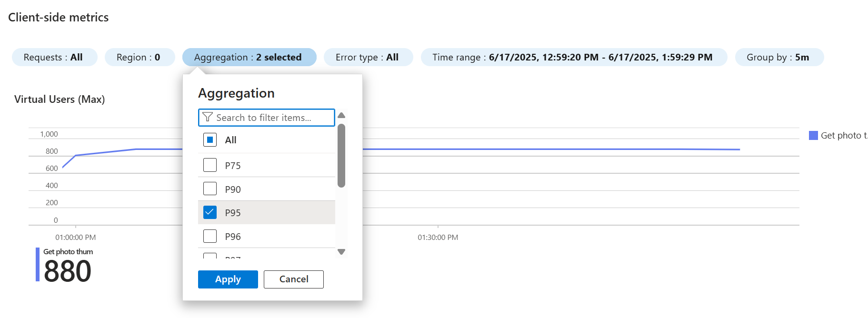868x318 pixels.
Task: Select the Get photo thumb 880 summary card
Action: click(x=67, y=265)
